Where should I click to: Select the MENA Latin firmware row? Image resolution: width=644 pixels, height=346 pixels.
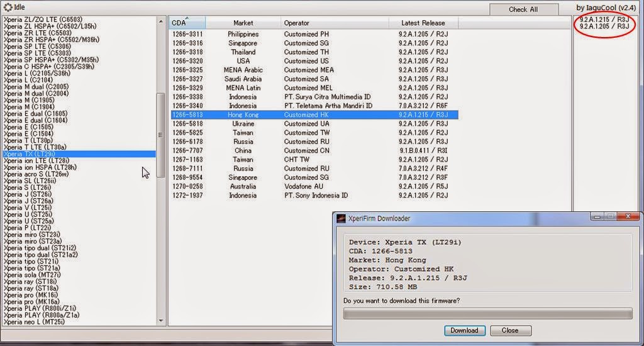[x=314, y=88]
